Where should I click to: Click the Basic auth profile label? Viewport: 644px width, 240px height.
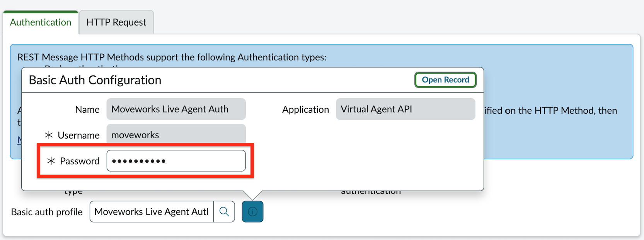pyautogui.click(x=47, y=212)
